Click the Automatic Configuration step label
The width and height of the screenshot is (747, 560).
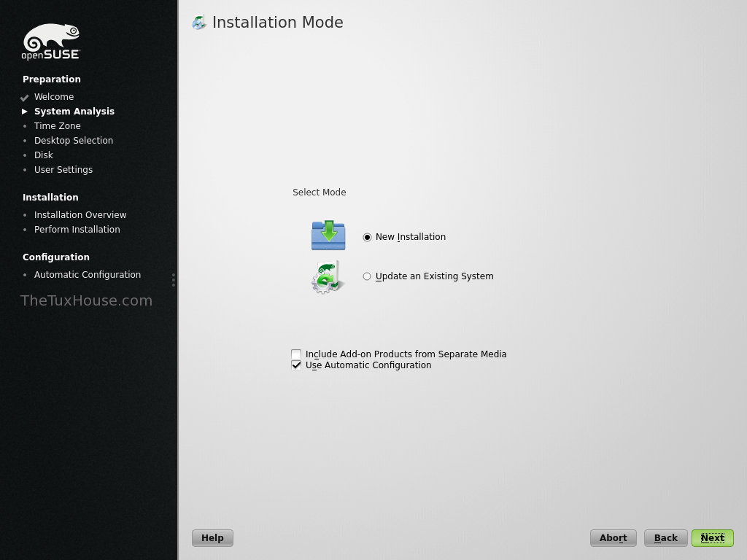coord(88,275)
